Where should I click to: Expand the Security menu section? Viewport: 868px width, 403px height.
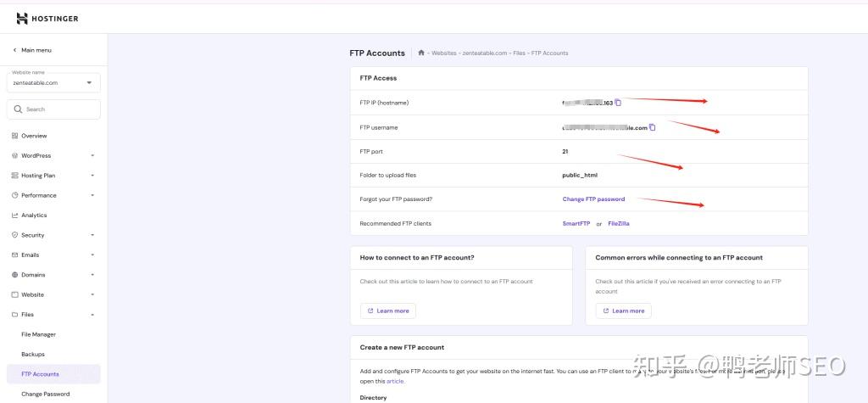click(x=92, y=235)
